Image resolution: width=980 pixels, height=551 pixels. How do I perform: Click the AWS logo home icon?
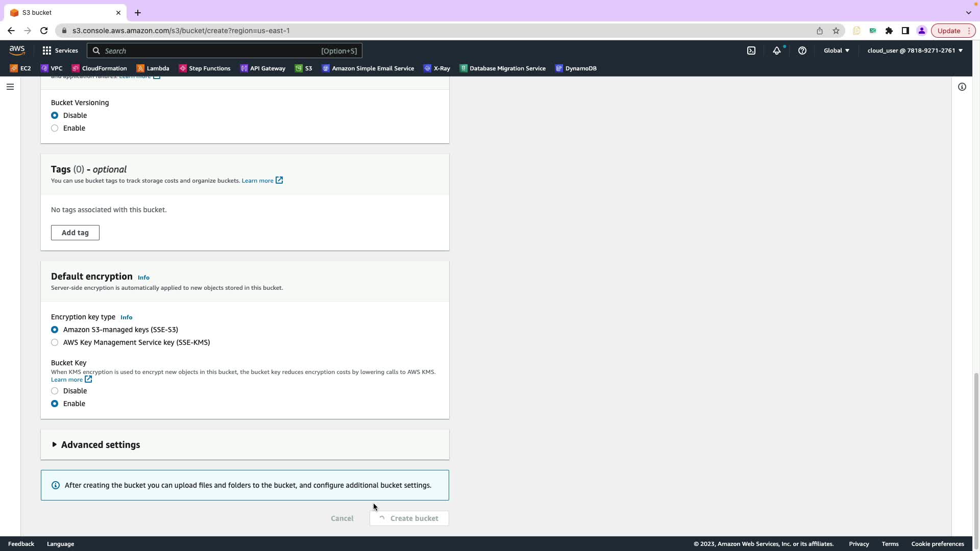click(x=17, y=50)
